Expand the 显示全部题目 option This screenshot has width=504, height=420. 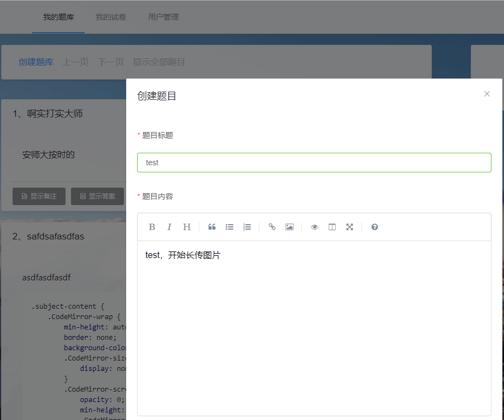[x=157, y=62]
